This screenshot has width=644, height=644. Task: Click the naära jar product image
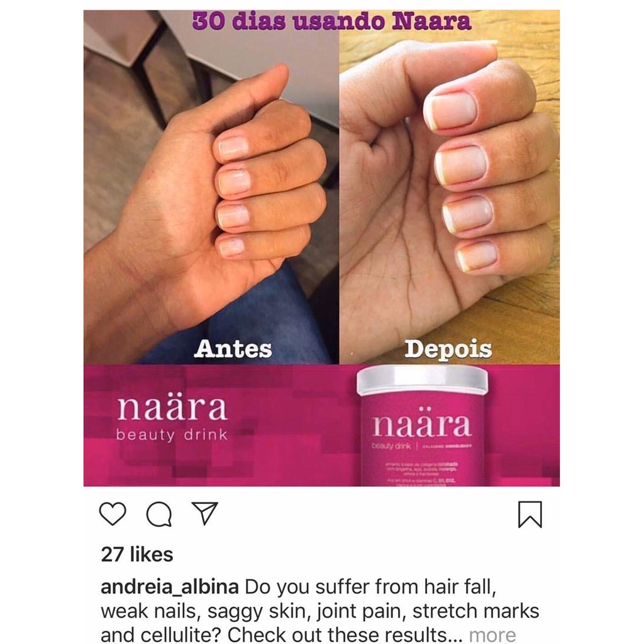(422, 426)
